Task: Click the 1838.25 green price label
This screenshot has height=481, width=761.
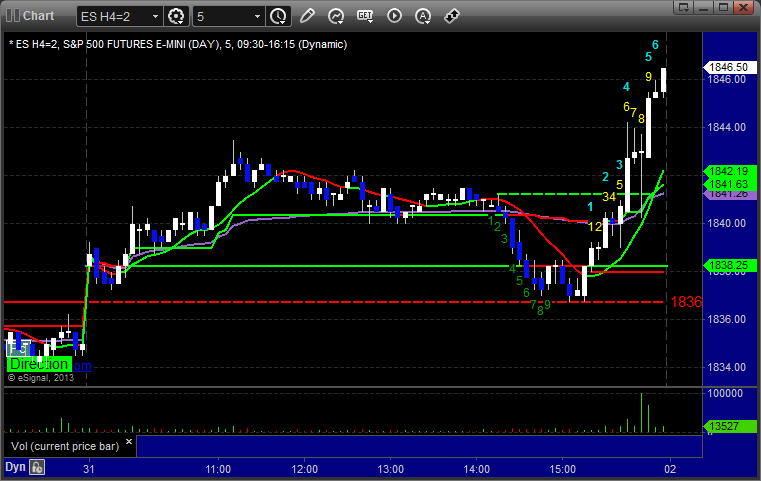Action: point(730,265)
